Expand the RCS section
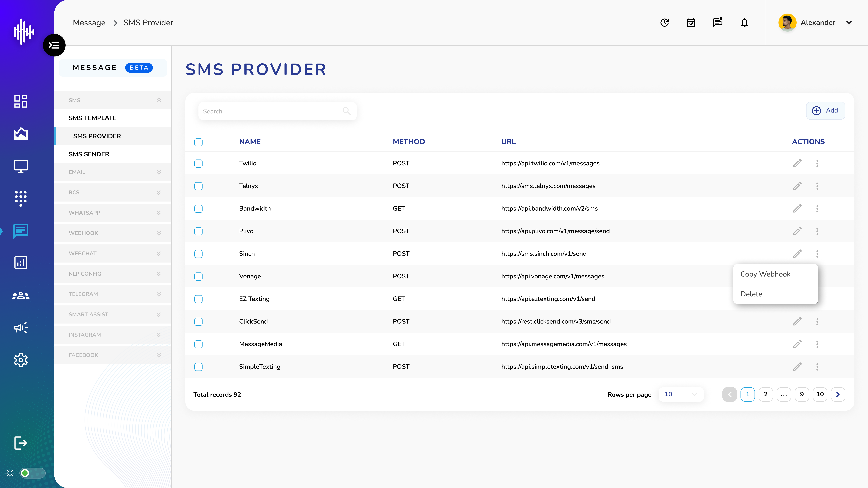Screen dimensions: 868x488 click(113, 192)
